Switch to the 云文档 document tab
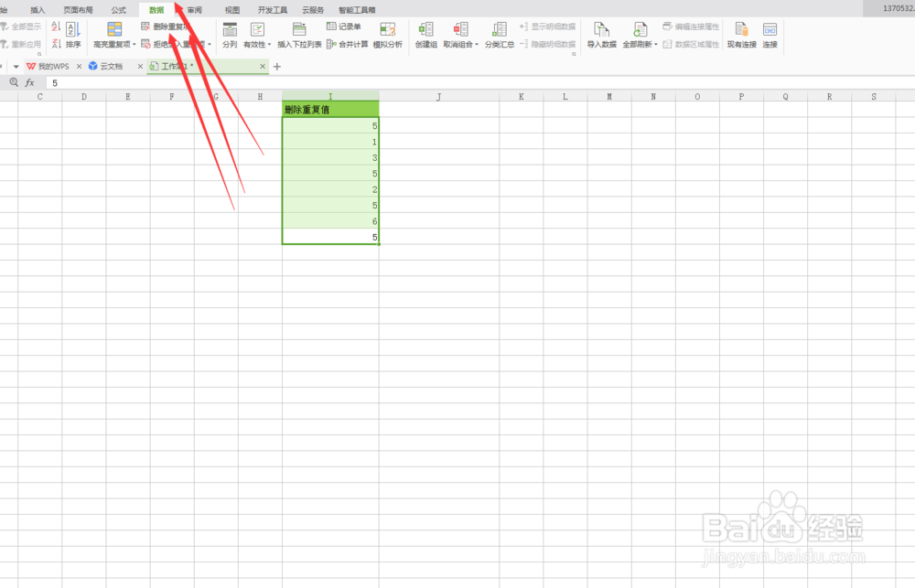 coord(105,67)
